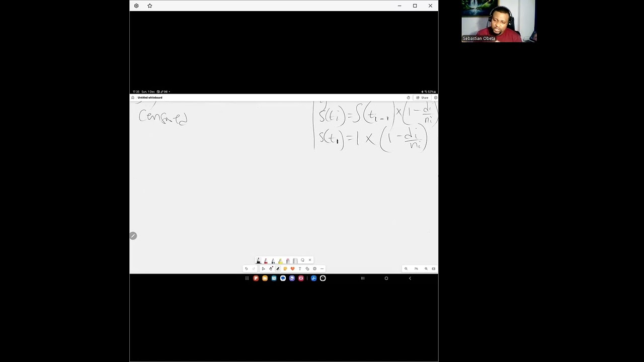Click the star icon in title bar
Image resolution: width=644 pixels, height=362 pixels.
pos(149,6)
